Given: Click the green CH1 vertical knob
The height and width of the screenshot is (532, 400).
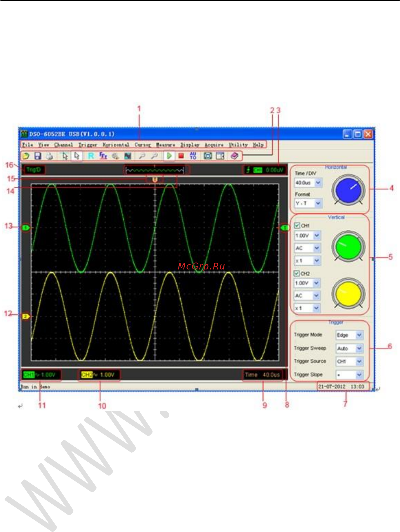Looking at the screenshot, I should [348, 246].
